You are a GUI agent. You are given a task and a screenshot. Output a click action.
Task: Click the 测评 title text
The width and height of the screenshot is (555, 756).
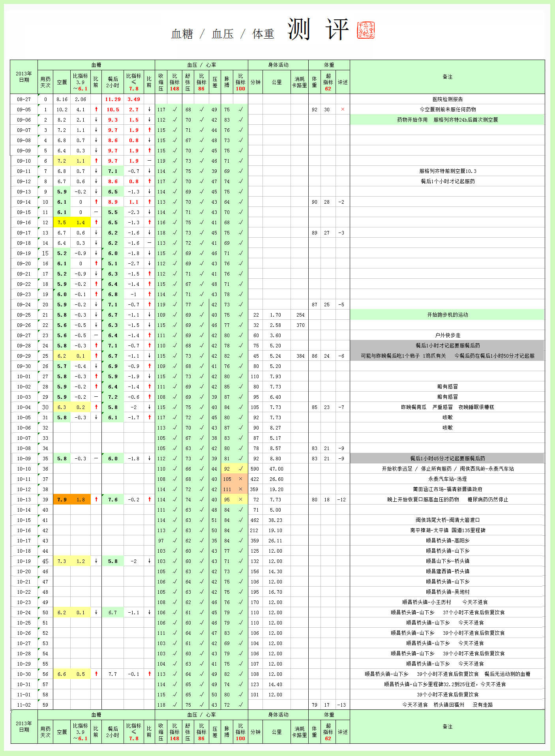(318, 30)
